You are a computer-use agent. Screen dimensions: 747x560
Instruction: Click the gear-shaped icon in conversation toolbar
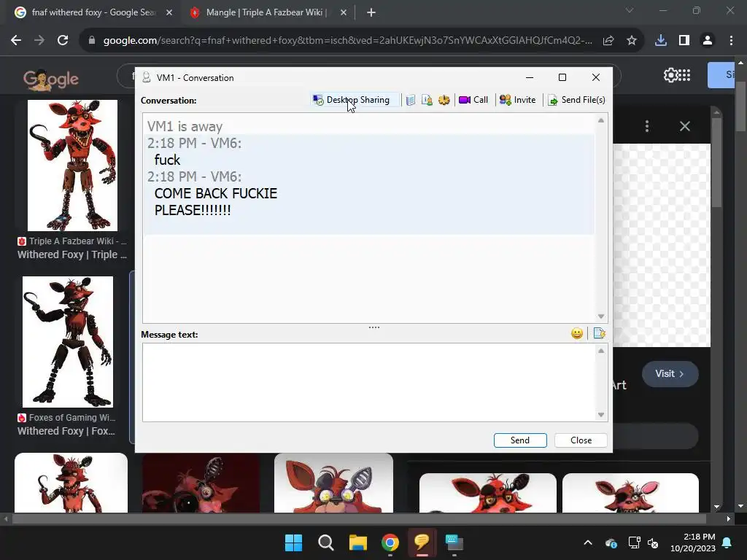pos(444,100)
